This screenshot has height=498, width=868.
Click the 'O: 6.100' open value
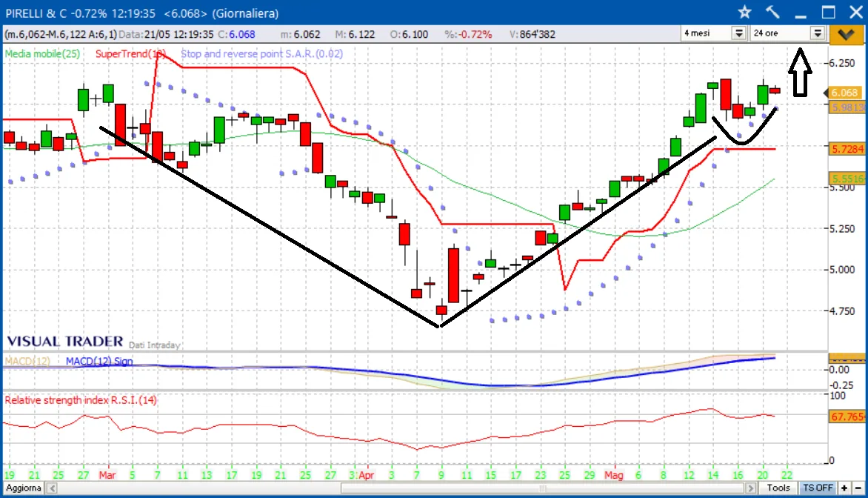(409, 34)
